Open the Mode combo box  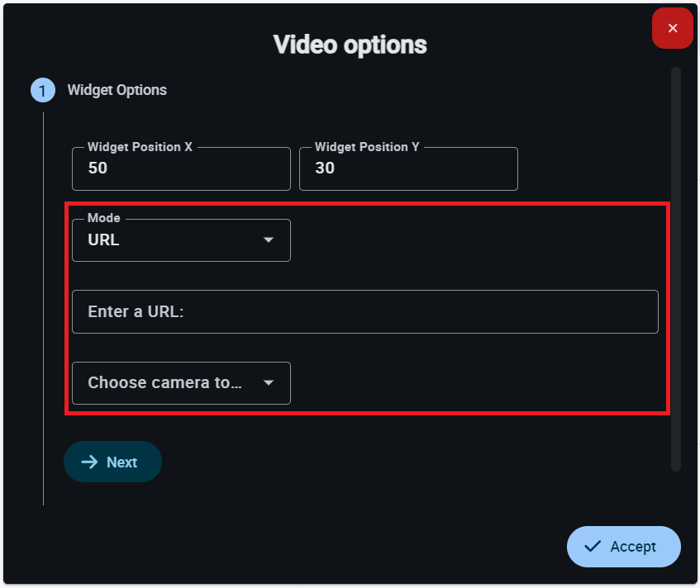point(181,240)
